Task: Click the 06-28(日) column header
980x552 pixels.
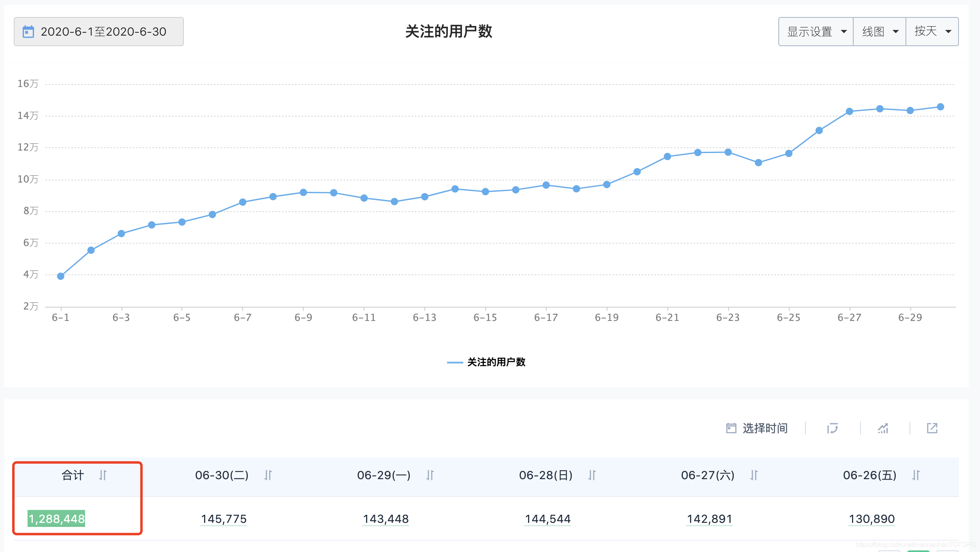Action: coord(546,475)
